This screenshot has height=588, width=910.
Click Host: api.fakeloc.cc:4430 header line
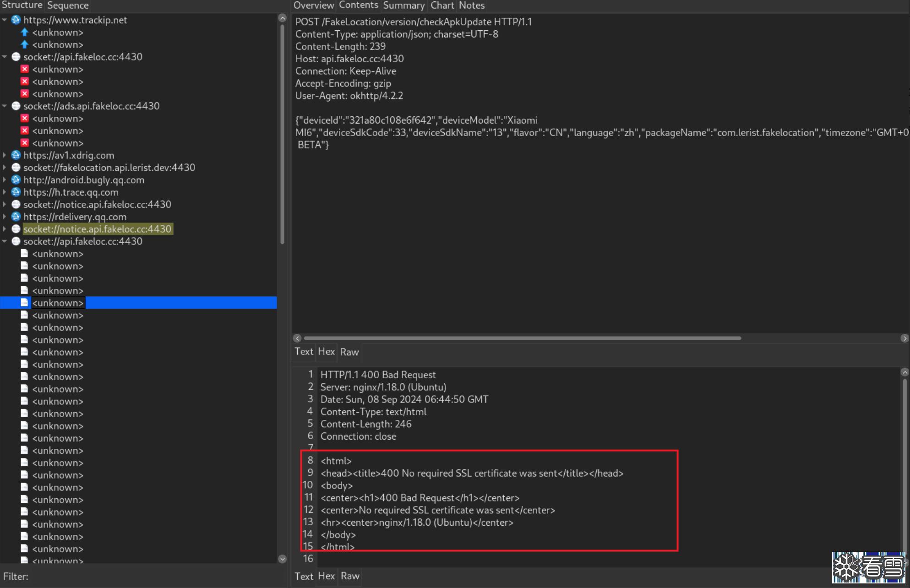pyautogui.click(x=349, y=59)
